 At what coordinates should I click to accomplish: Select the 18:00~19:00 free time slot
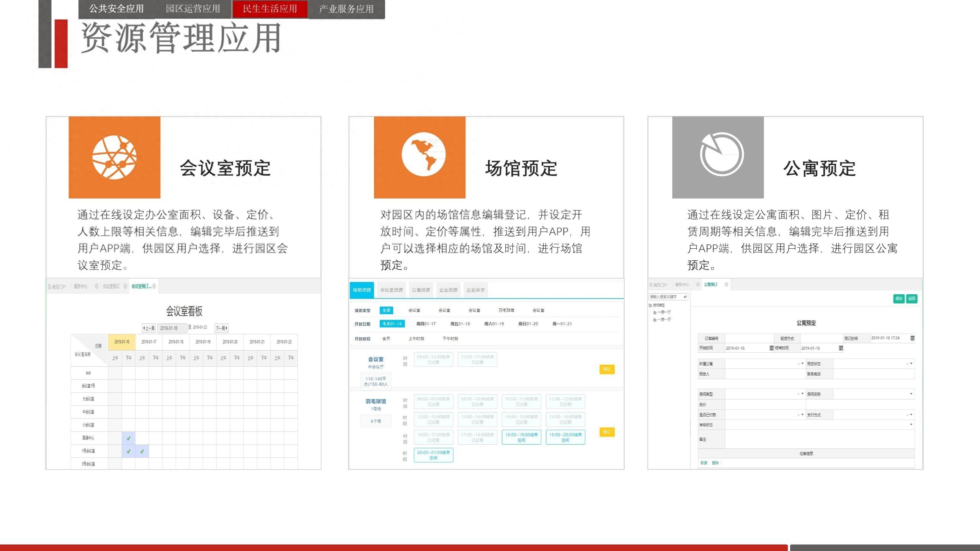(x=521, y=437)
